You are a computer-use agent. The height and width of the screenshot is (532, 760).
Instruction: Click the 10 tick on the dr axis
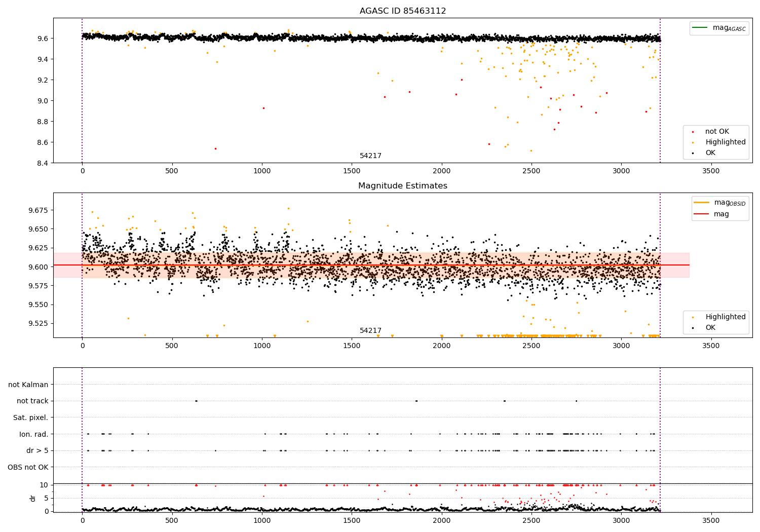coord(44,485)
